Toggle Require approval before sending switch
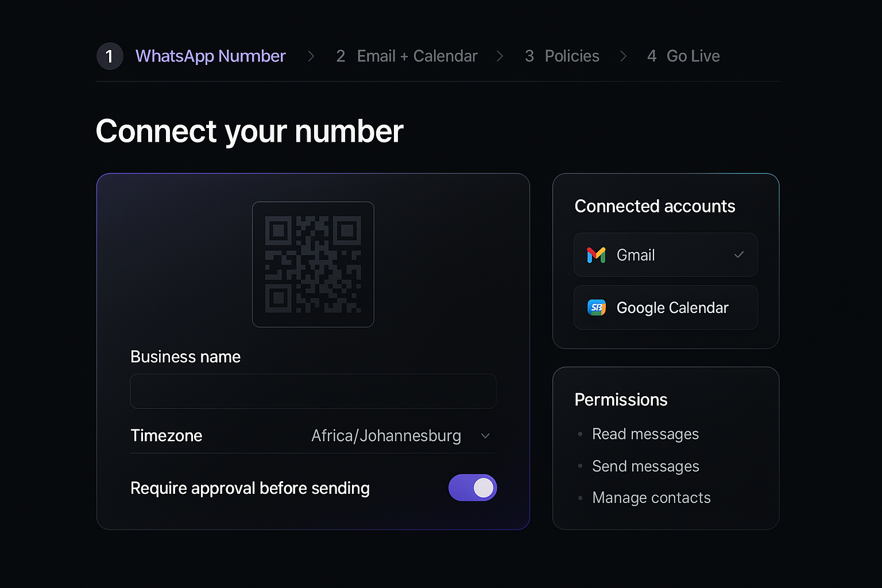 [472, 488]
